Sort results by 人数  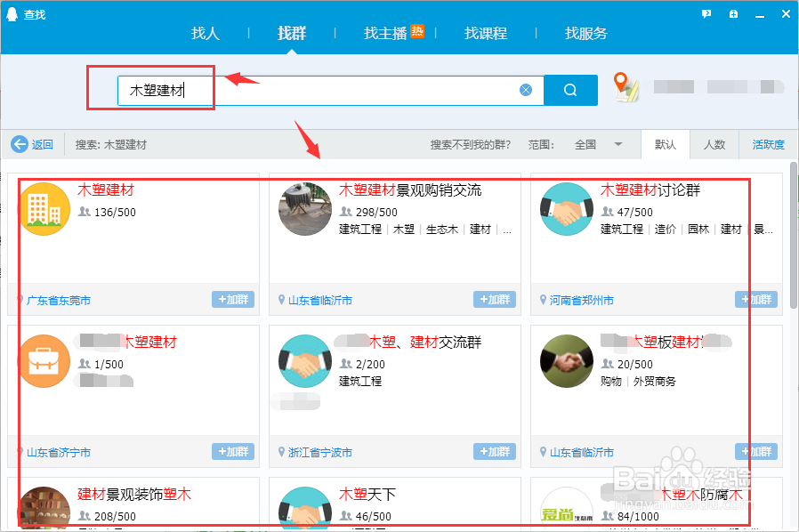714,145
